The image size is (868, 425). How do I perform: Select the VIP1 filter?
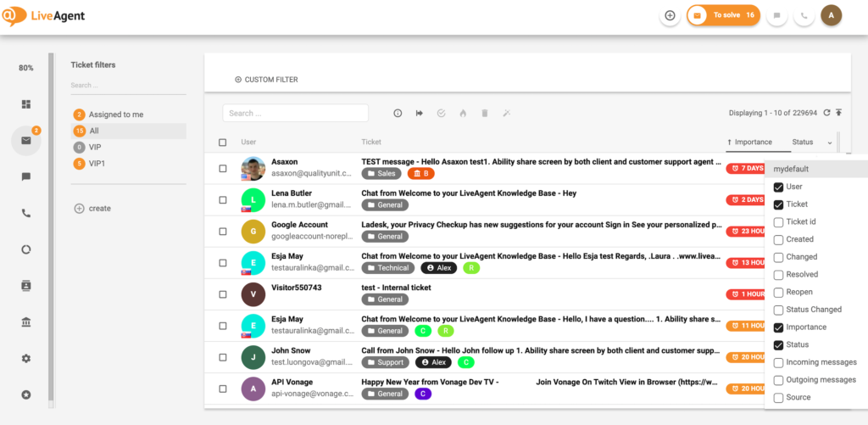129,164
